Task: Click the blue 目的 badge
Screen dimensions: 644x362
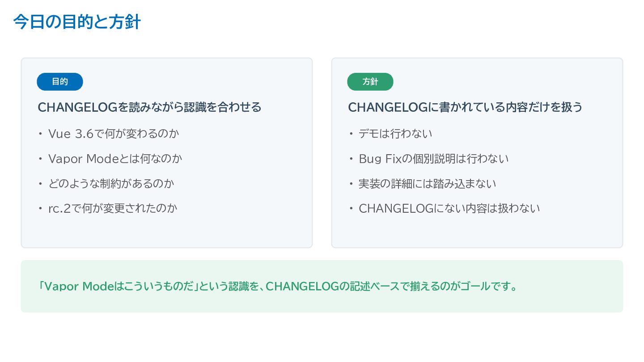Action: click(60, 82)
